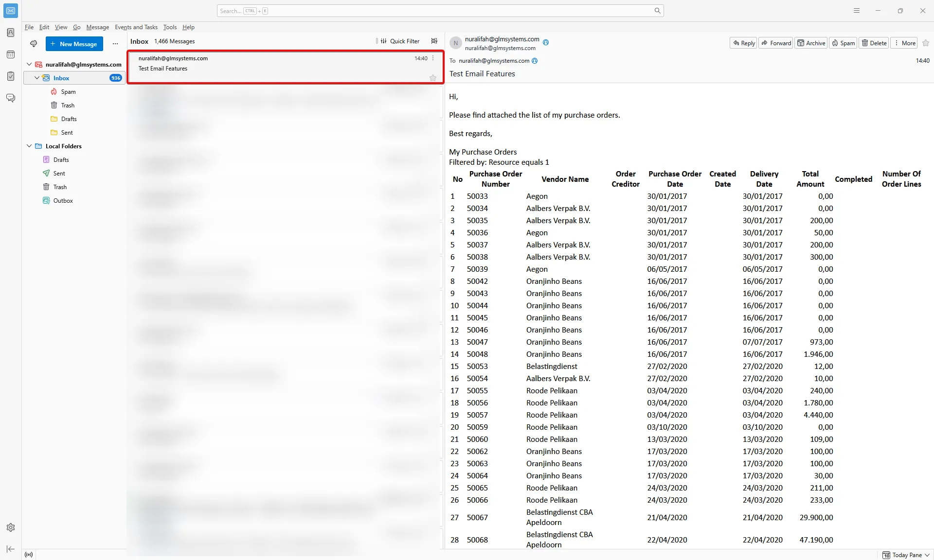Collapse the Local Folders tree

29,146
